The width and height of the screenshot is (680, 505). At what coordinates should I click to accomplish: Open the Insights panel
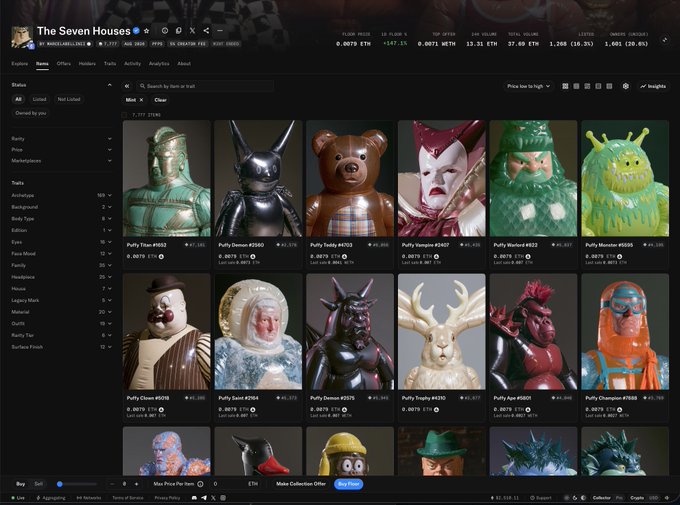click(x=653, y=86)
